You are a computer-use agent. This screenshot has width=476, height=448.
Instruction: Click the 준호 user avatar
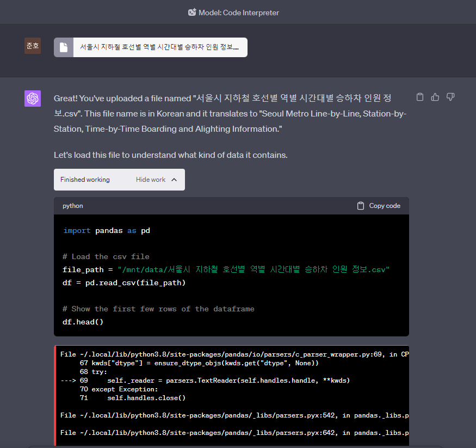click(32, 46)
